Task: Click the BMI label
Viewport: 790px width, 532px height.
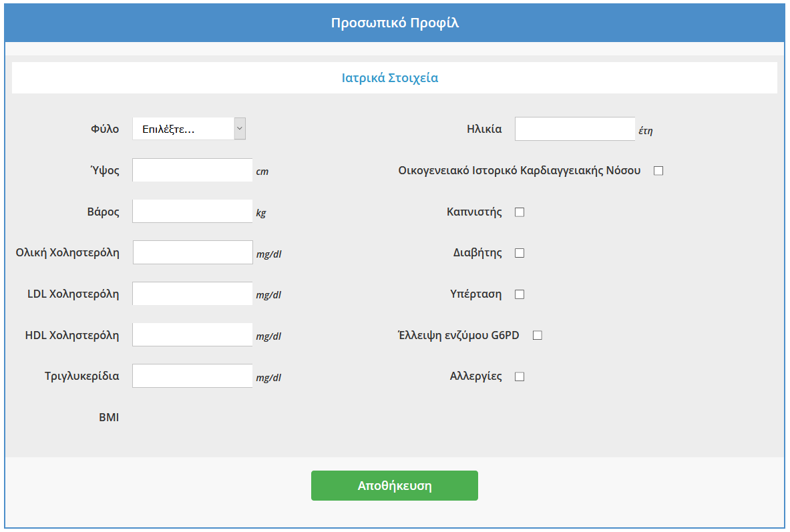Action: click(x=109, y=418)
